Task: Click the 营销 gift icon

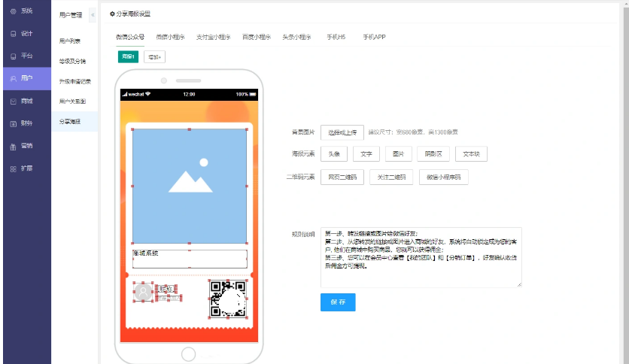Action: [14, 146]
